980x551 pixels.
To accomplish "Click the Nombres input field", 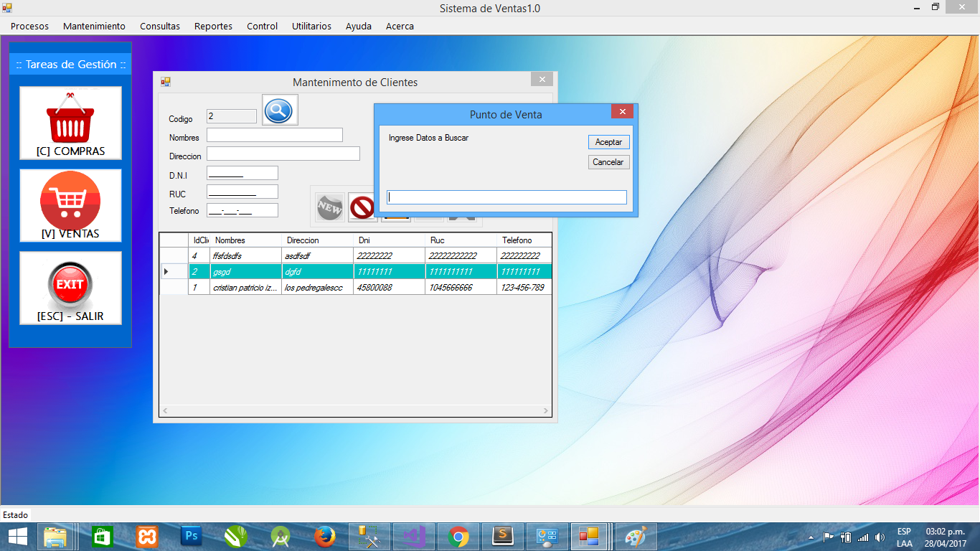I will click(x=274, y=135).
